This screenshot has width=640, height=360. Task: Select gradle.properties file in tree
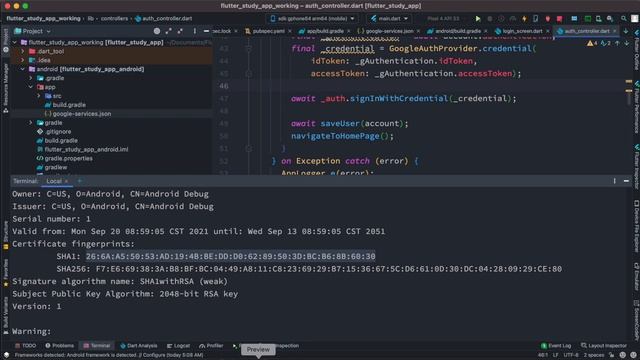click(64, 158)
